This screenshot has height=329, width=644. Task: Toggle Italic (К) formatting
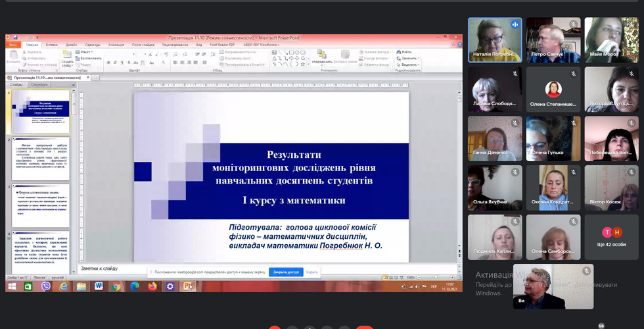(116, 63)
